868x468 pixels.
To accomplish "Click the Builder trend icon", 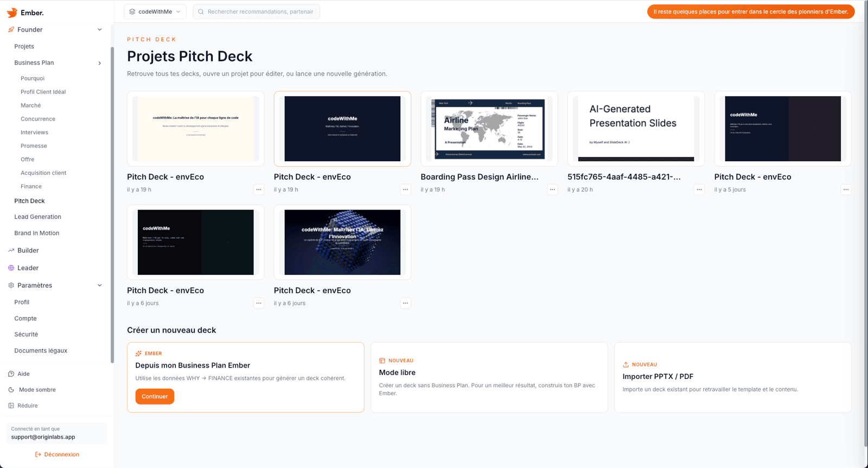I will click(x=11, y=250).
